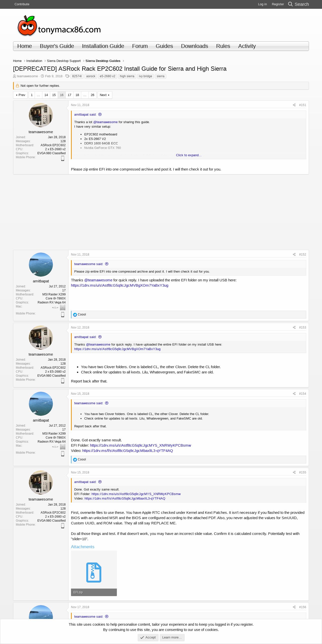Click the Log in link

click(x=262, y=4)
